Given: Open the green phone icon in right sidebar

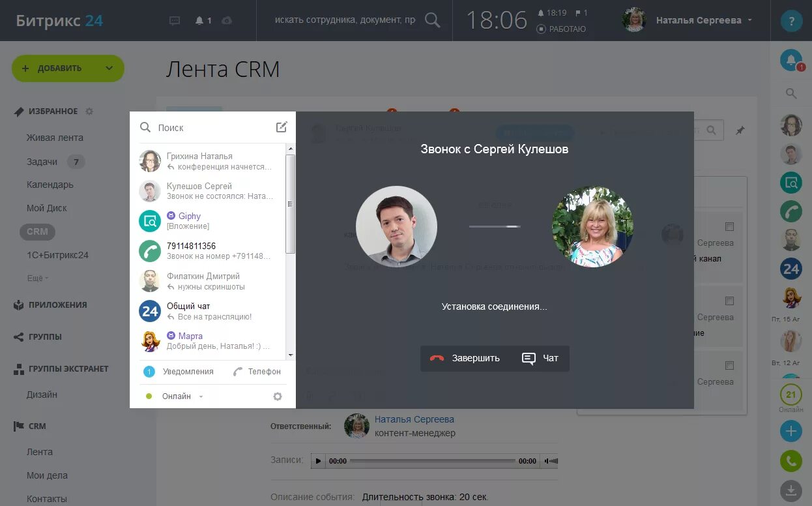Looking at the screenshot, I should click(790, 211).
